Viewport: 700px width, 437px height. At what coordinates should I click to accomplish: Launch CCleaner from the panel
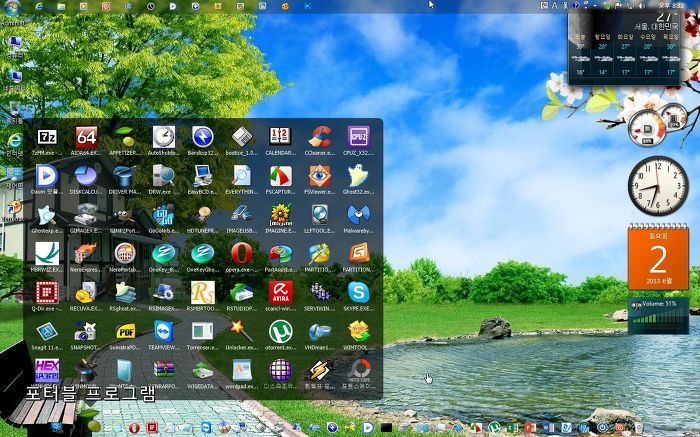click(320, 137)
